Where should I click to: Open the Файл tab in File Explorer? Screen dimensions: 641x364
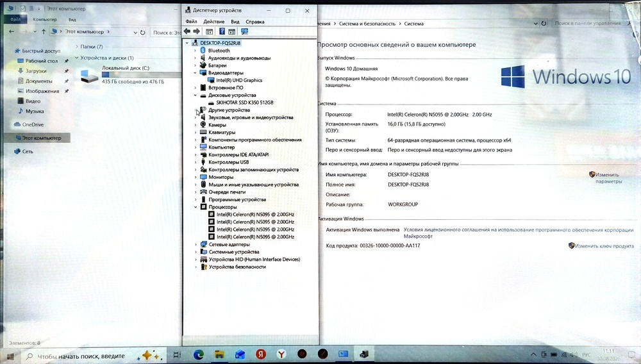click(15, 19)
